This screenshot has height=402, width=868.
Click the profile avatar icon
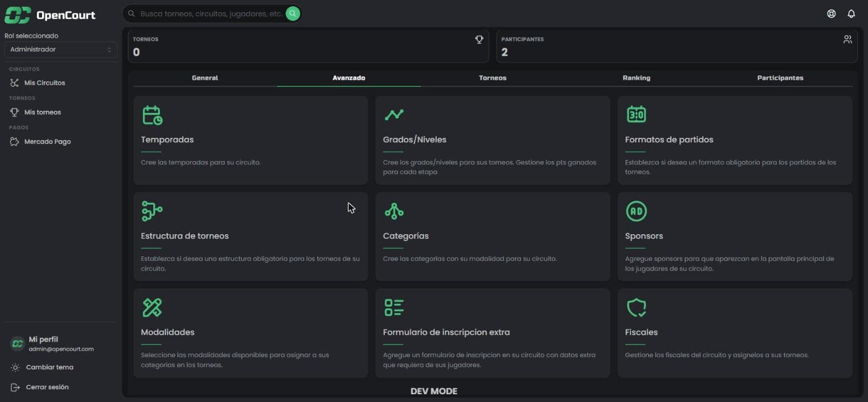coord(17,344)
